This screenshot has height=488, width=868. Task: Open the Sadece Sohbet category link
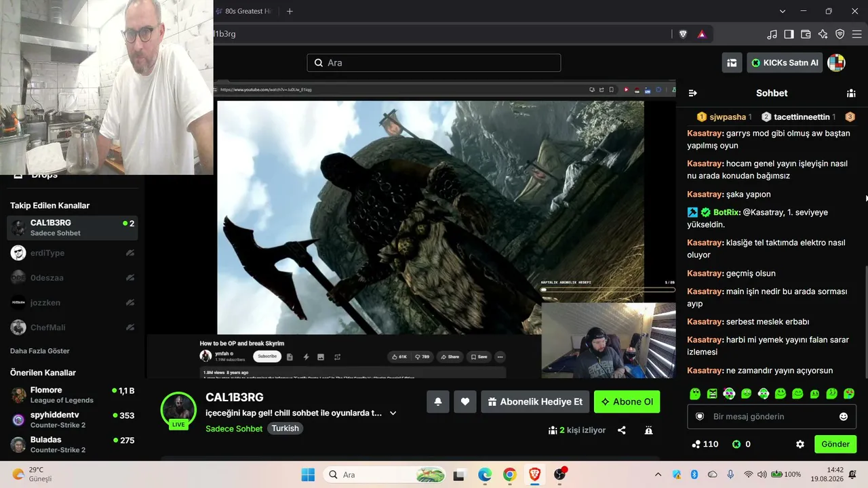coord(234,428)
